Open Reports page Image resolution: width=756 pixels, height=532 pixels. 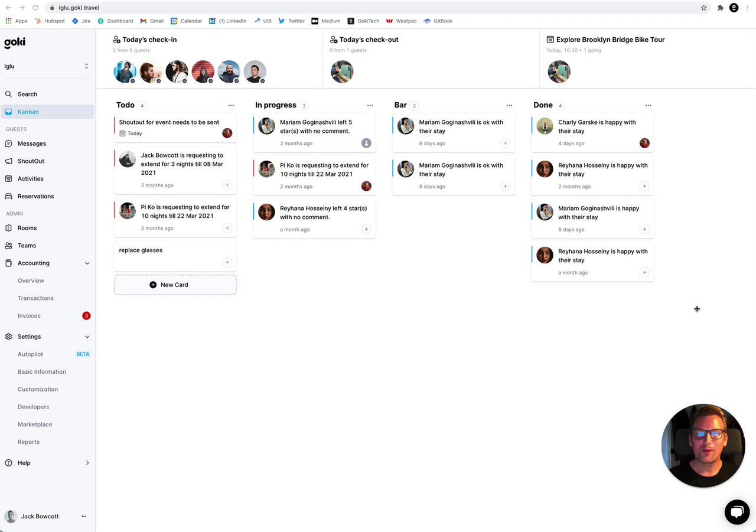tap(28, 442)
